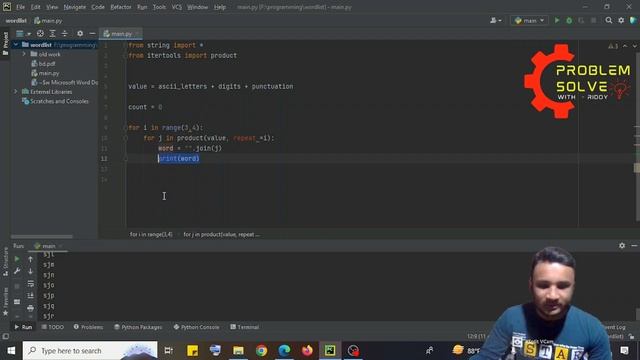
Task: Open the Run menu
Action: (x=142, y=7)
